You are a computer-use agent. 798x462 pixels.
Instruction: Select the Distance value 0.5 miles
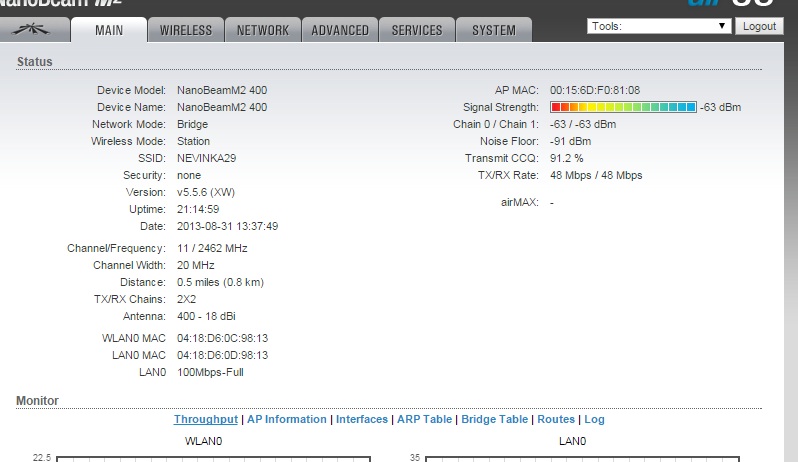(220, 282)
